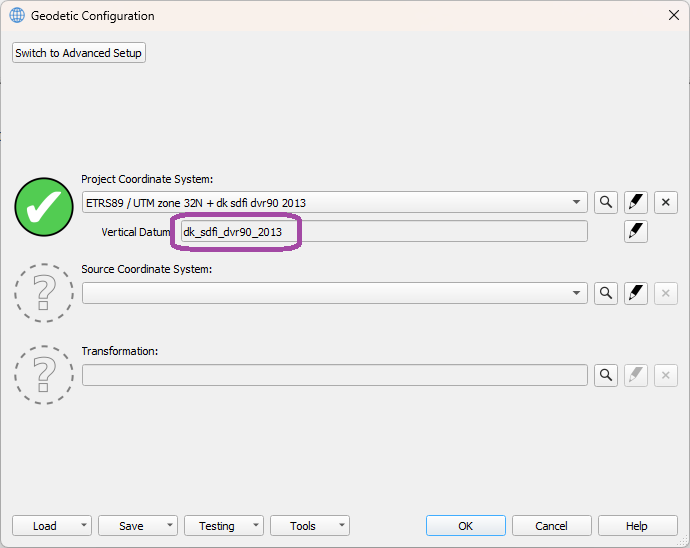Click the Source Coordinate System question mark

click(44, 291)
